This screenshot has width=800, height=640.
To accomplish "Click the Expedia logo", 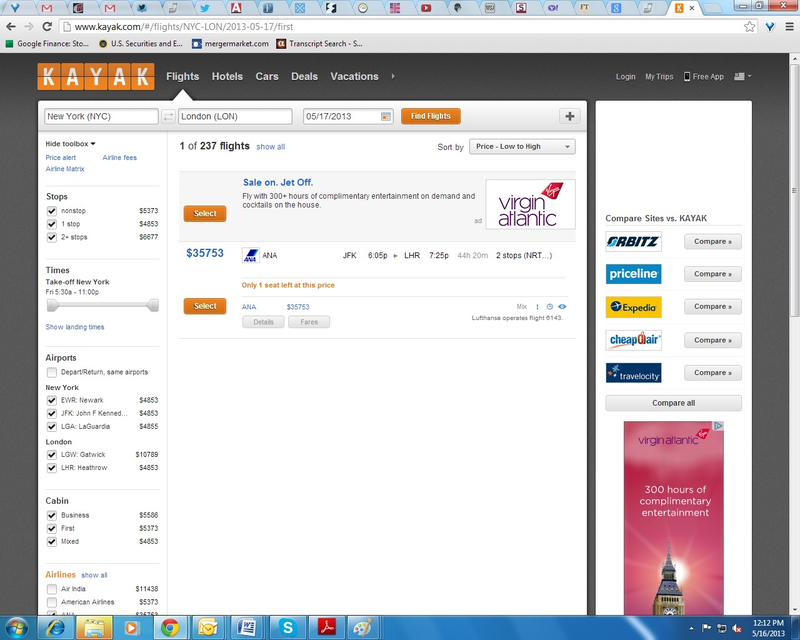I will (633, 307).
